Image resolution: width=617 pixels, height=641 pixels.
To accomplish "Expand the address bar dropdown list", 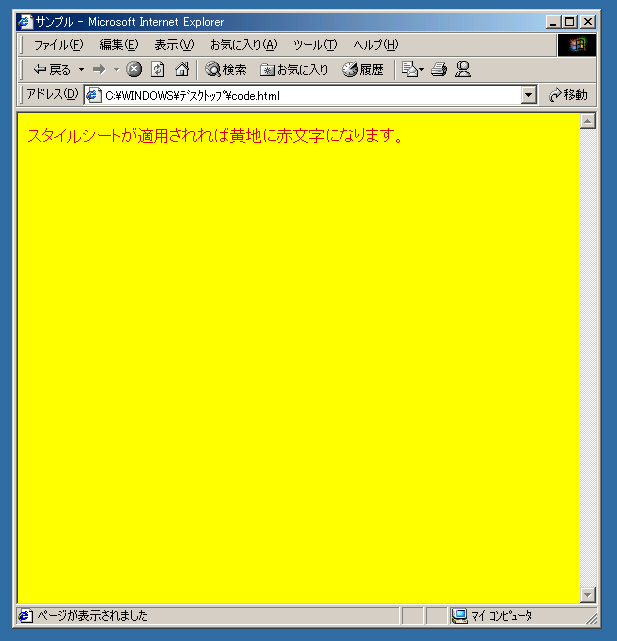I will pos(529,96).
